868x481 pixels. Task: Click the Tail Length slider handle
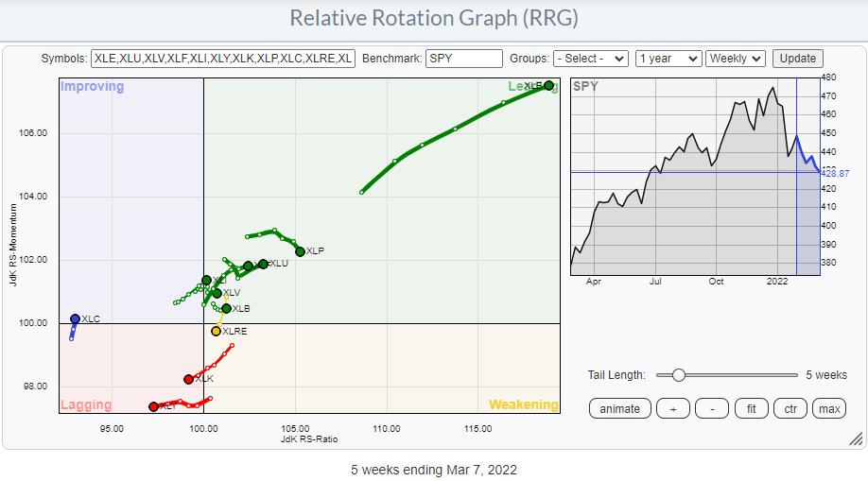[677, 375]
